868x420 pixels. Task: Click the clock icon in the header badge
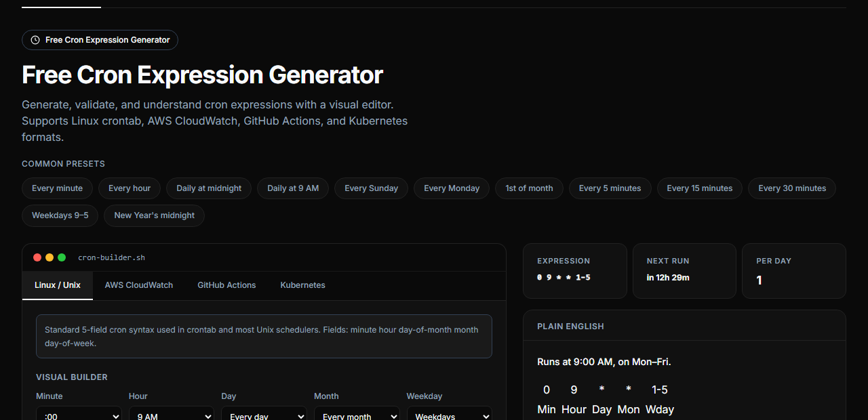coord(35,40)
